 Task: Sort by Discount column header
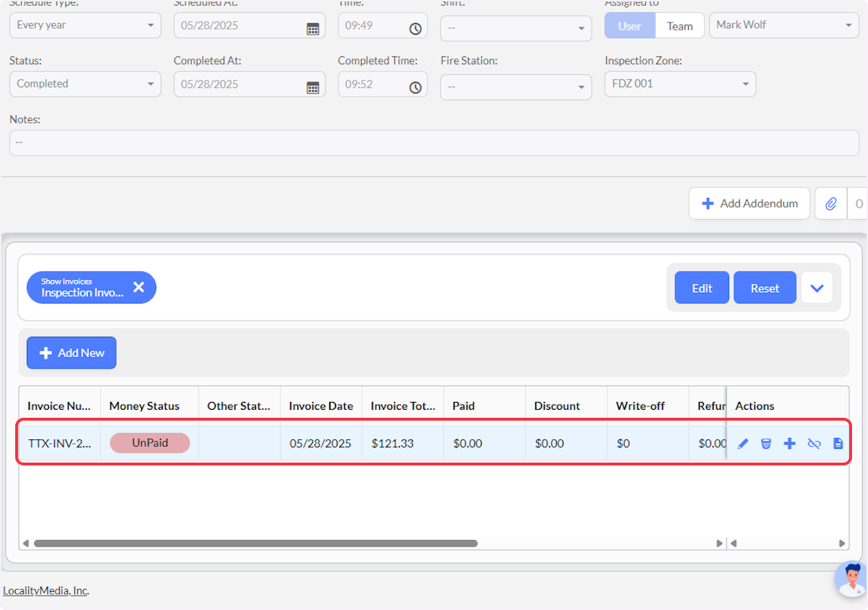coord(566,406)
